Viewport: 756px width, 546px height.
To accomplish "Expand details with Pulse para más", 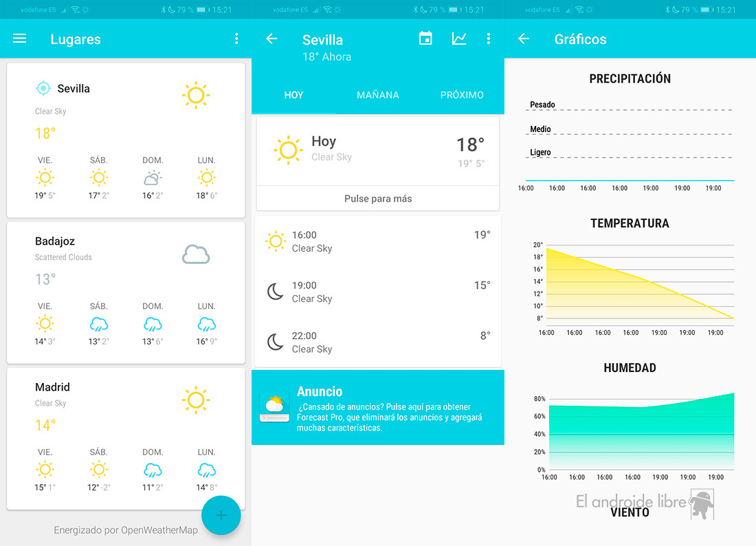I will click(x=377, y=199).
